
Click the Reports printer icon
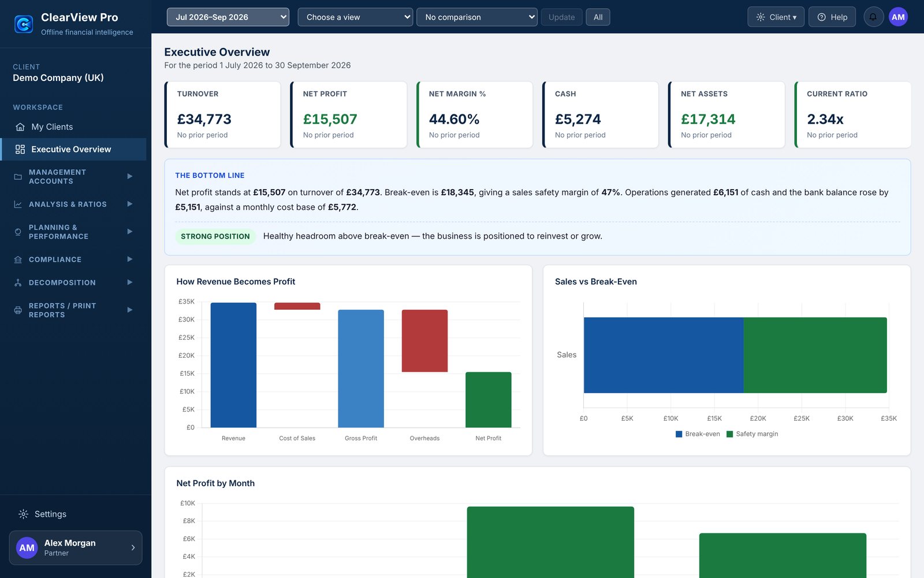(x=18, y=310)
